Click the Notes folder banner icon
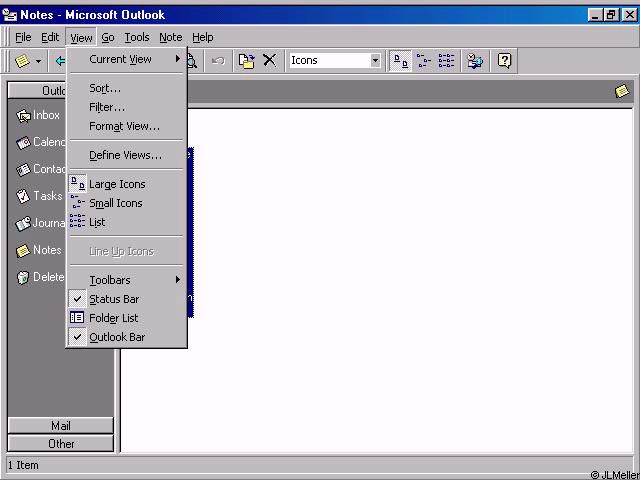Viewport: 640px width, 480px height. (x=622, y=91)
